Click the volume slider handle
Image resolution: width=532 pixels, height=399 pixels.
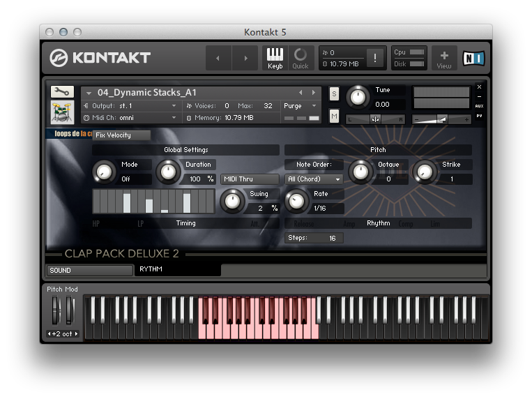442,119
